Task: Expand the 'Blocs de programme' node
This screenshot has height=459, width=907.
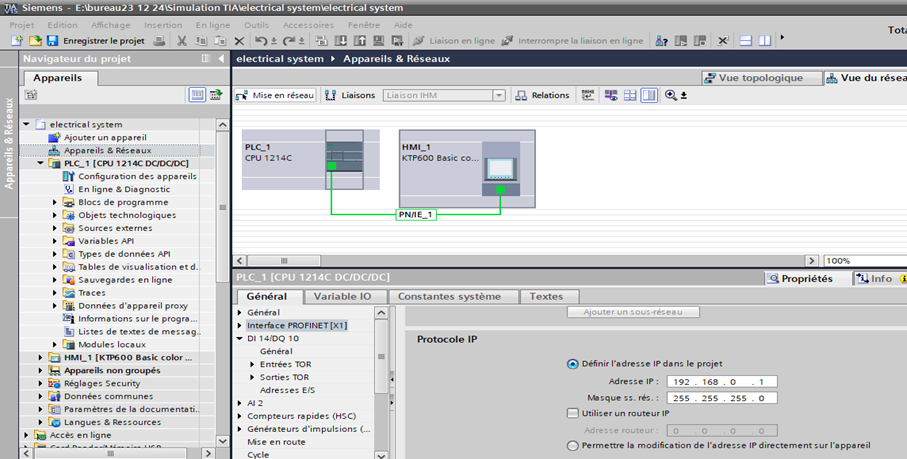Action: [x=55, y=202]
